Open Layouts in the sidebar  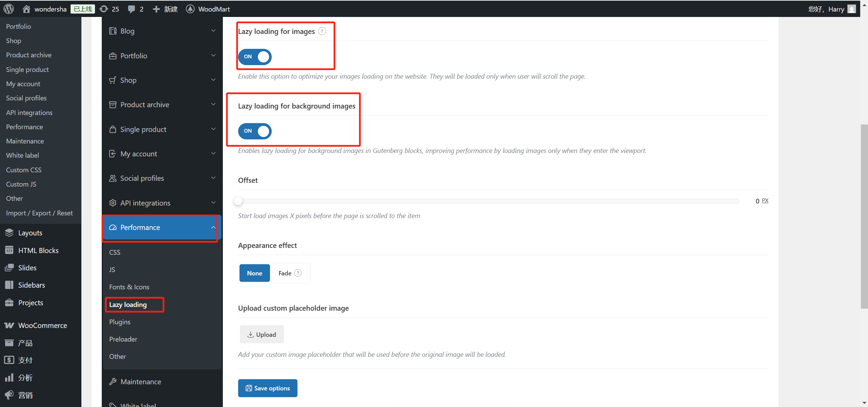click(x=30, y=233)
